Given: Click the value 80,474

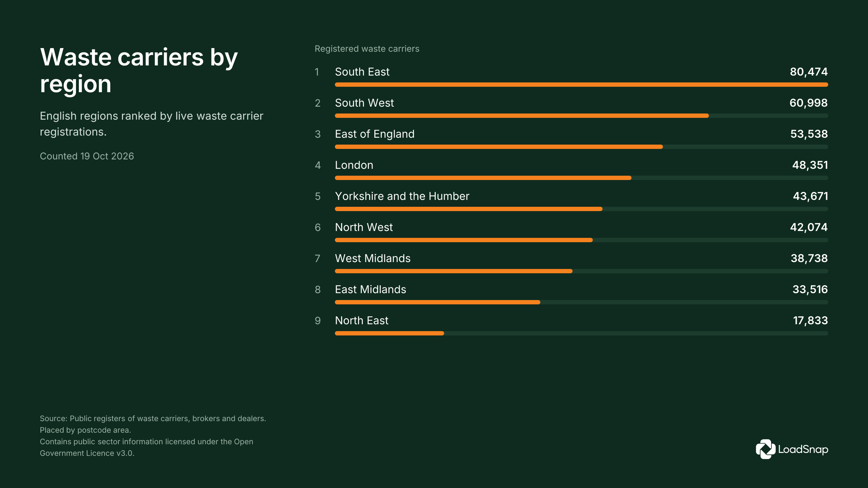Looking at the screenshot, I should (809, 72).
